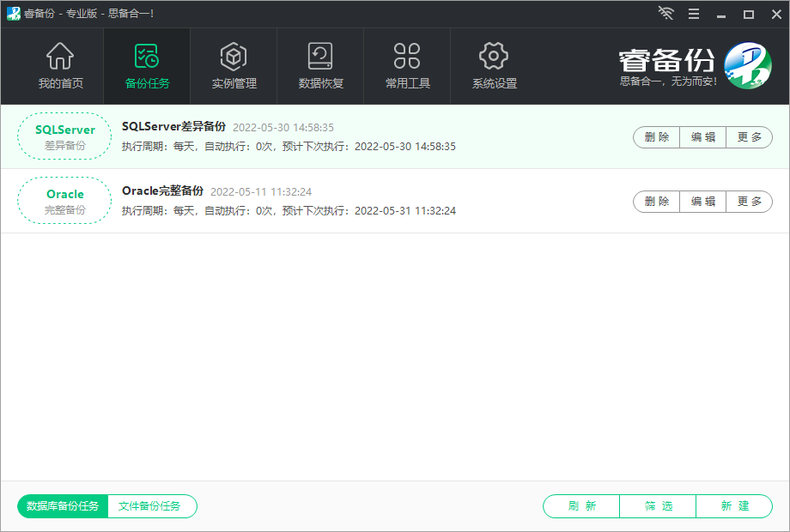Click 新建 to create a task
Image resolution: width=790 pixels, height=532 pixels.
(734, 505)
